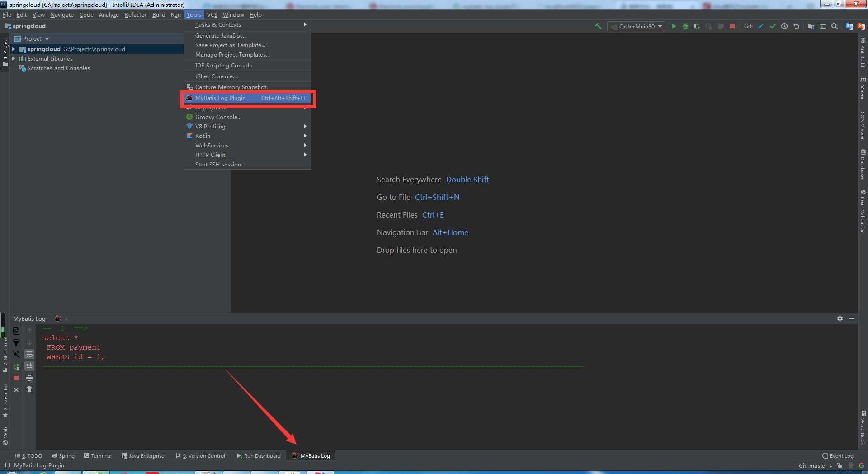Image resolution: width=868 pixels, height=474 pixels.
Task: Open the 9: Version Control tool window button
Action: (200, 456)
